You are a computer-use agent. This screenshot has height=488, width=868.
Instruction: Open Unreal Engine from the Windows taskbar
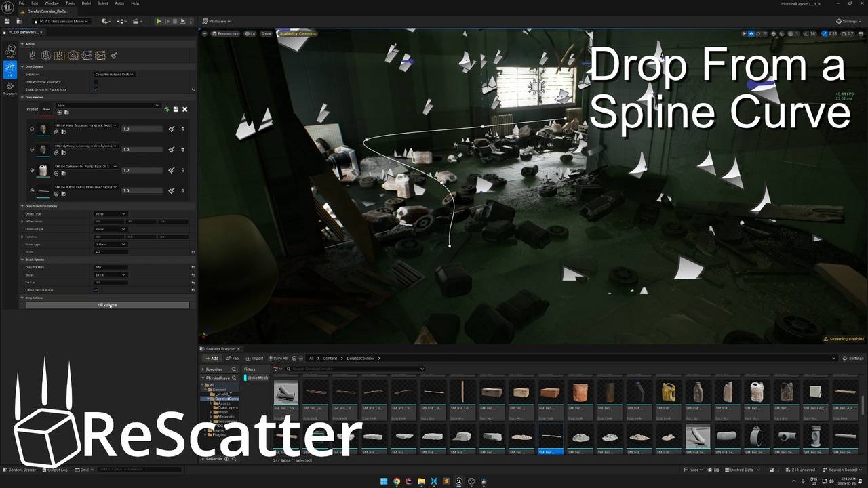(x=458, y=481)
